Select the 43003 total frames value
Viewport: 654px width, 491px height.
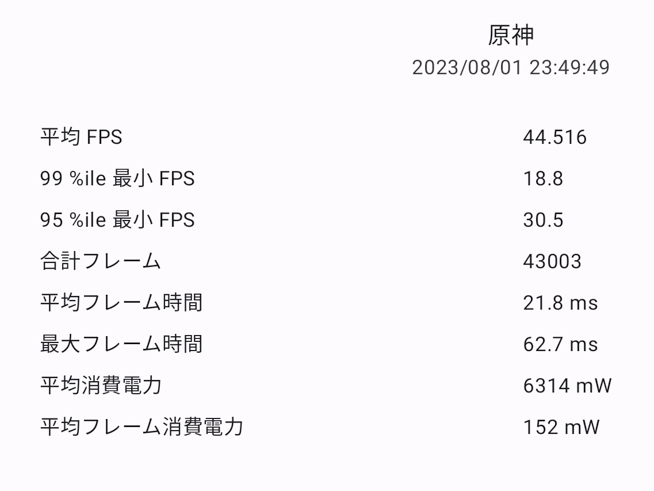552,261
